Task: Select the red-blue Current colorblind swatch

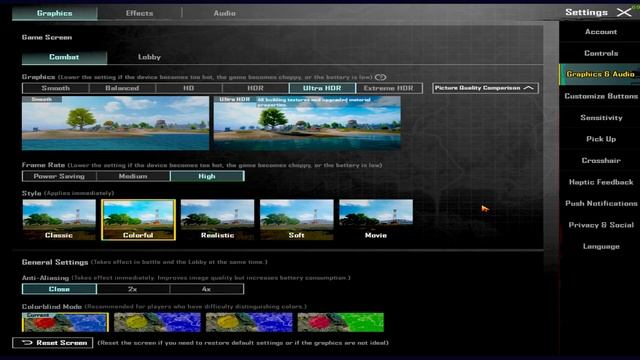Action: click(65, 322)
